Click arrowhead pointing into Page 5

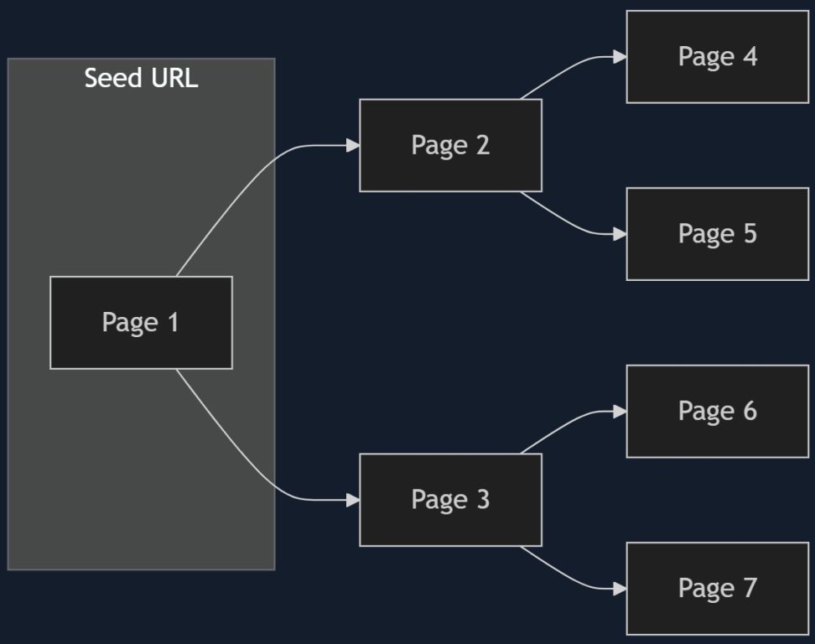point(620,235)
